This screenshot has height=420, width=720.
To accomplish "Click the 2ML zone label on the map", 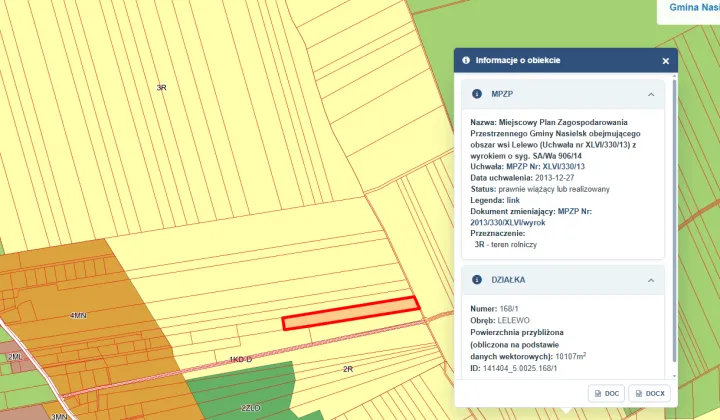I will tap(15, 357).
